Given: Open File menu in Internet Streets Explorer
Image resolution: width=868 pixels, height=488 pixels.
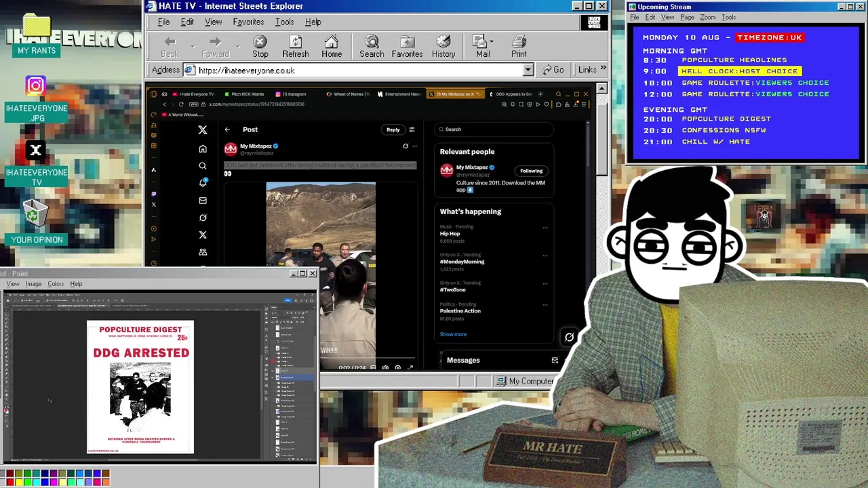Looking at the screenshot, I should (163, 22).
